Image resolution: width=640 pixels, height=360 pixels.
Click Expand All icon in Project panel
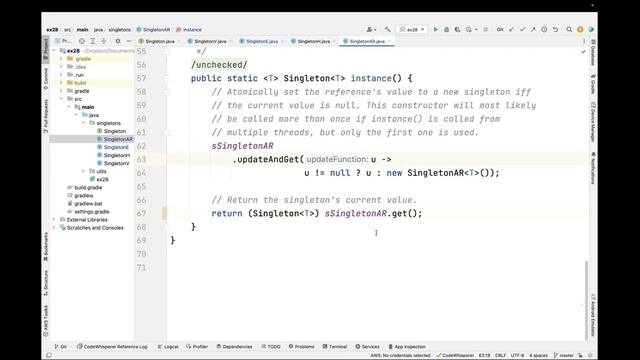[93, 41]
